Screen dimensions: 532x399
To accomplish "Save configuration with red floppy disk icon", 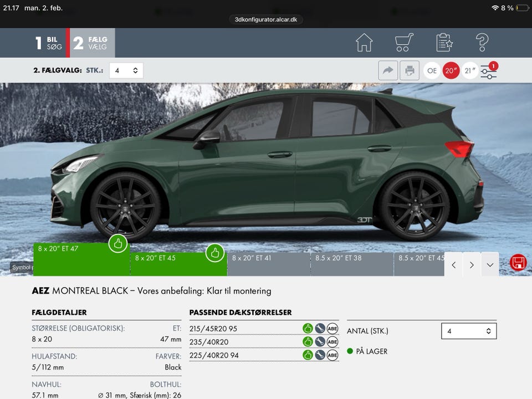I will (x=518, y=263).
